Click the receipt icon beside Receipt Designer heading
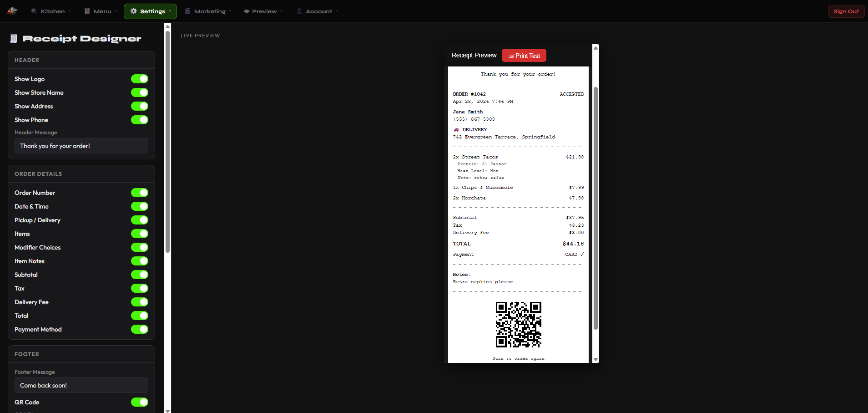Image resolution: width=868 pixels, height=413 pixels. [x=13, y=38]
